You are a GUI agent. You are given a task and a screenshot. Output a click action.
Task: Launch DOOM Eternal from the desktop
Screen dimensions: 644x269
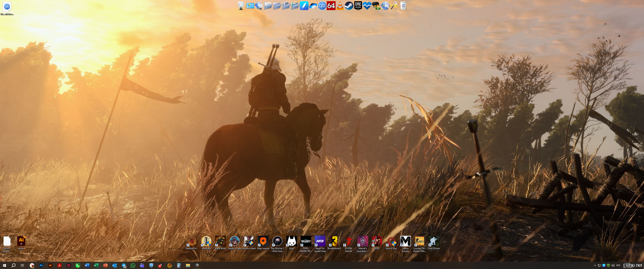pyautogui.click(x=348, y=241)
